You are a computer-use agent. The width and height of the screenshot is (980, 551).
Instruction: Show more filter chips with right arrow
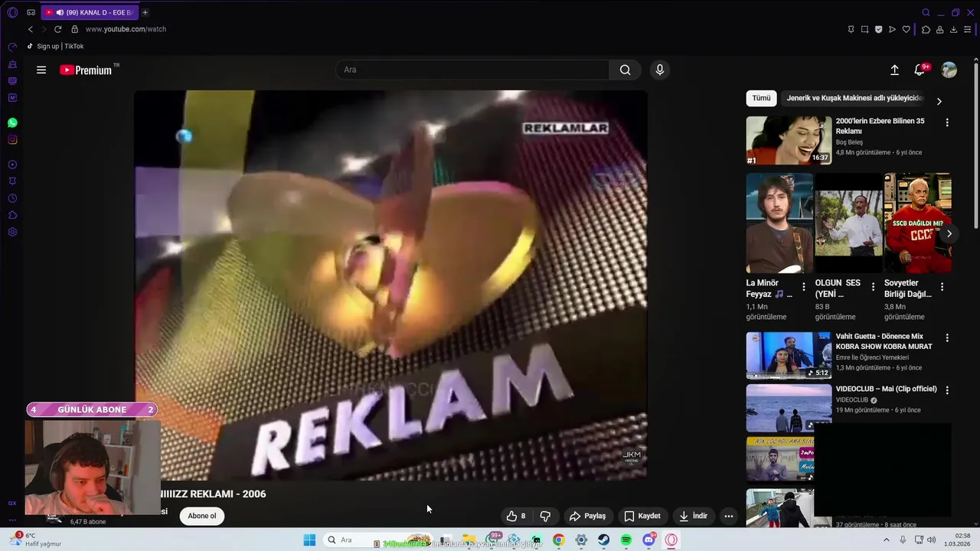pyautogui.click(x=939, y=101)
